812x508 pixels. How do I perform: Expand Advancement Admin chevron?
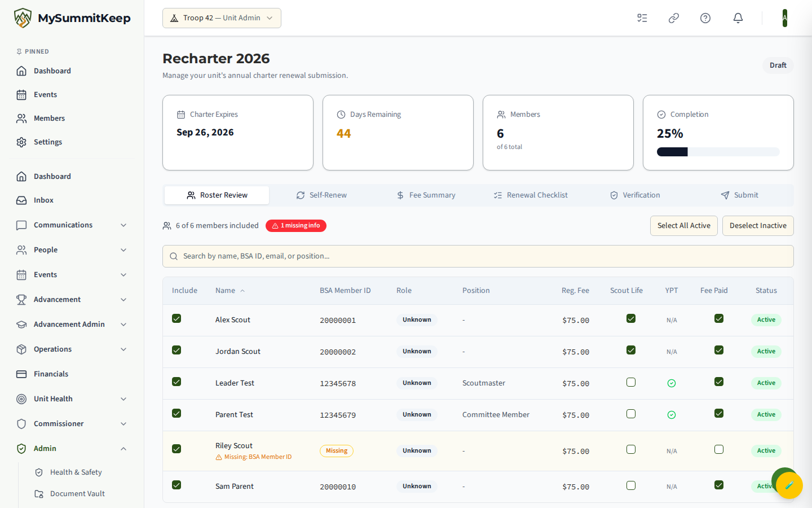(123, 325)
